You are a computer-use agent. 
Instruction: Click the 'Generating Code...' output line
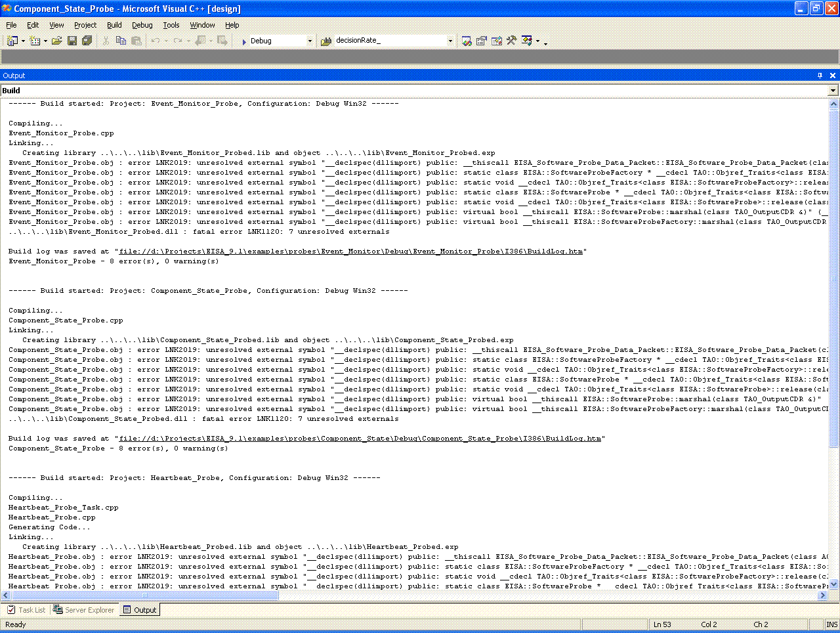49,527
